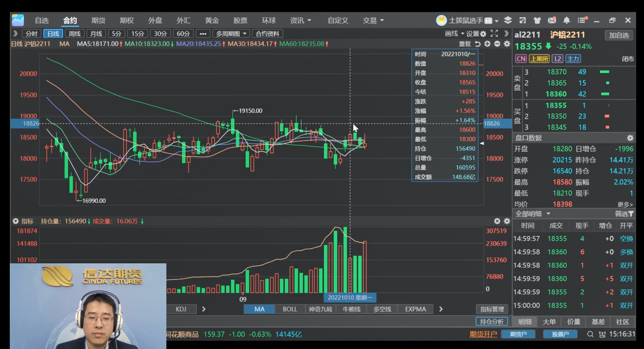Open the 期货 top menu tab
The image size is (644, 349).
(98, 21)
